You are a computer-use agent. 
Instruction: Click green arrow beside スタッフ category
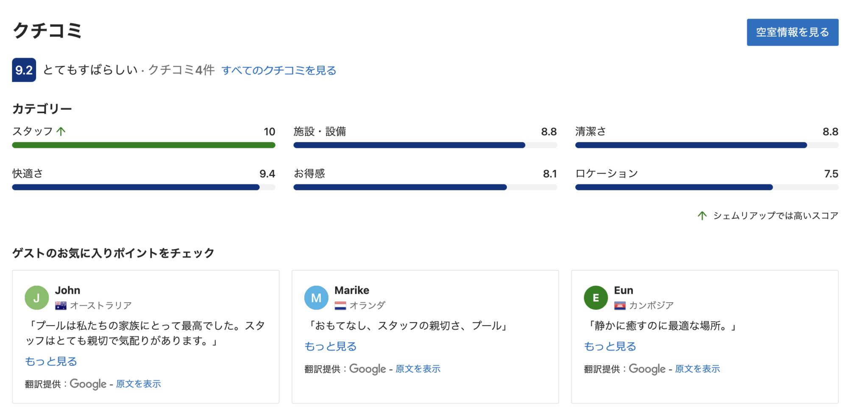(61, 131)
